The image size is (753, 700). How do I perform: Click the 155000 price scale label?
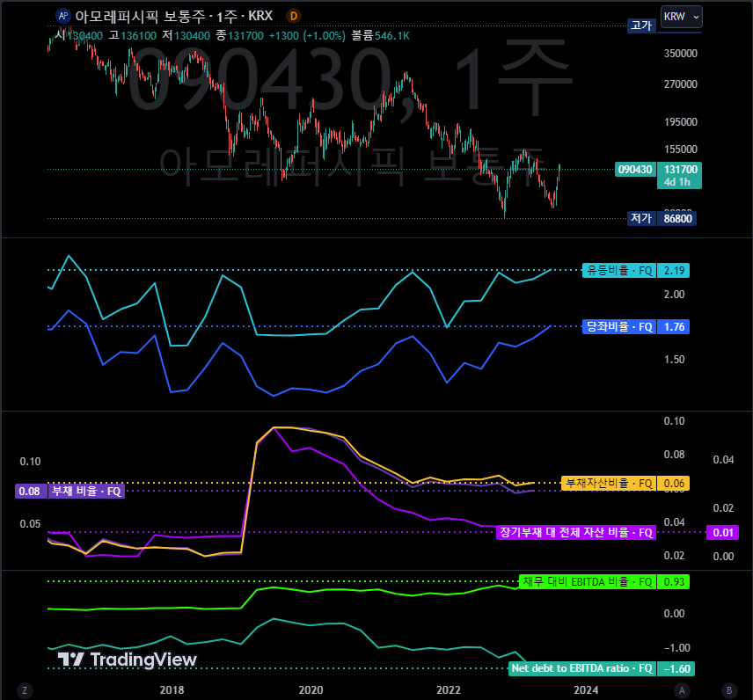tap(680, 149)
